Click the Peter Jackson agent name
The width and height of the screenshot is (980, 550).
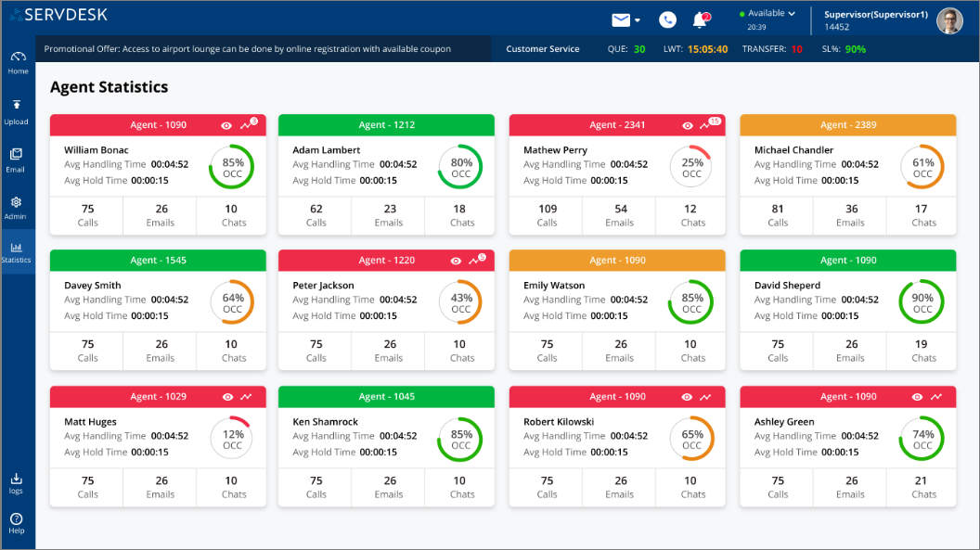pyautogui.click(x=323, y=286)
